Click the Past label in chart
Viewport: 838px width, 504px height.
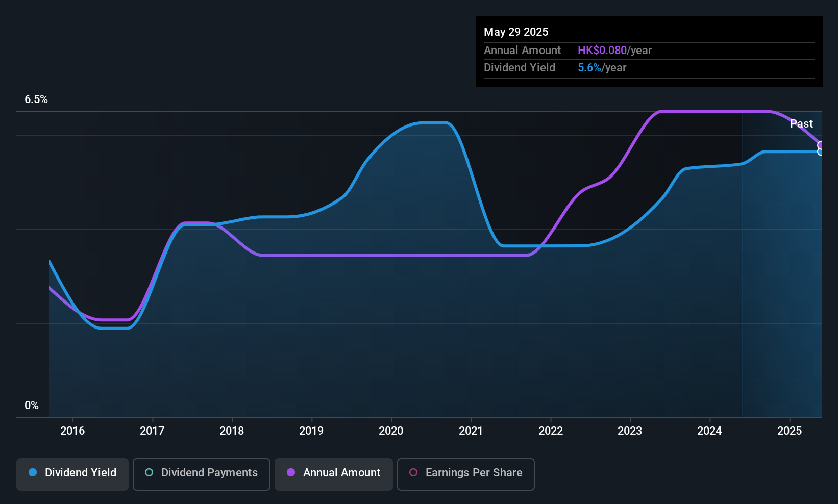tap(801, 123)
